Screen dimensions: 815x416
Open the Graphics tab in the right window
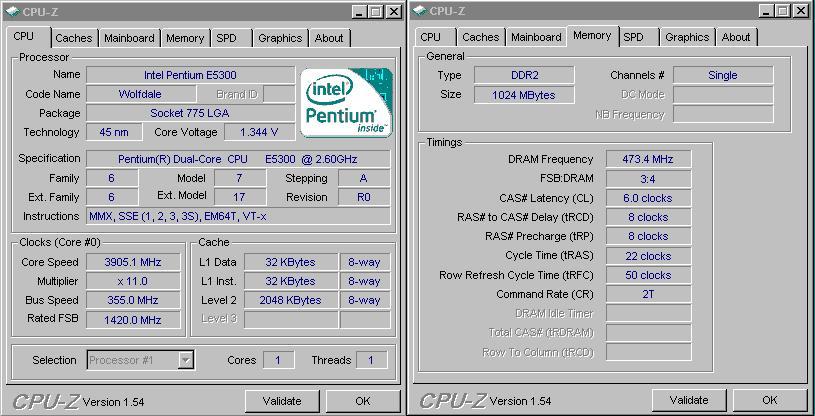[687, 37]
